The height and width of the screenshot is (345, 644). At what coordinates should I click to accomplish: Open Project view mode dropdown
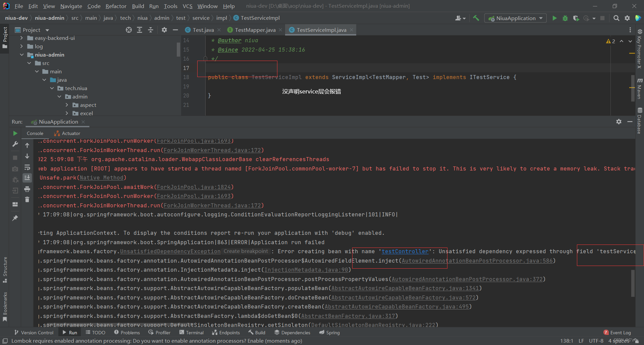[47, 30]
